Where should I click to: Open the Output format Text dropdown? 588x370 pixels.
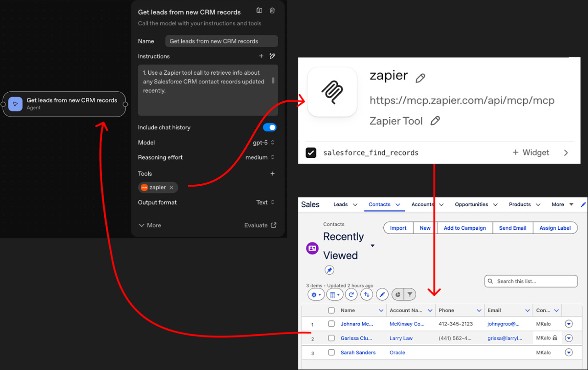[266, 202]
